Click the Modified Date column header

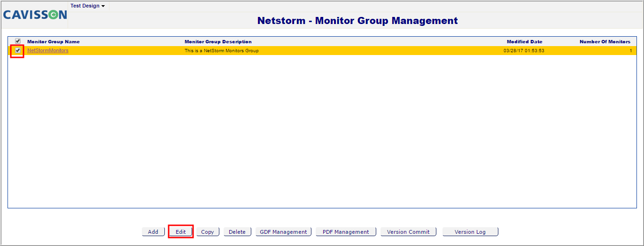click(x=524, y=42)
